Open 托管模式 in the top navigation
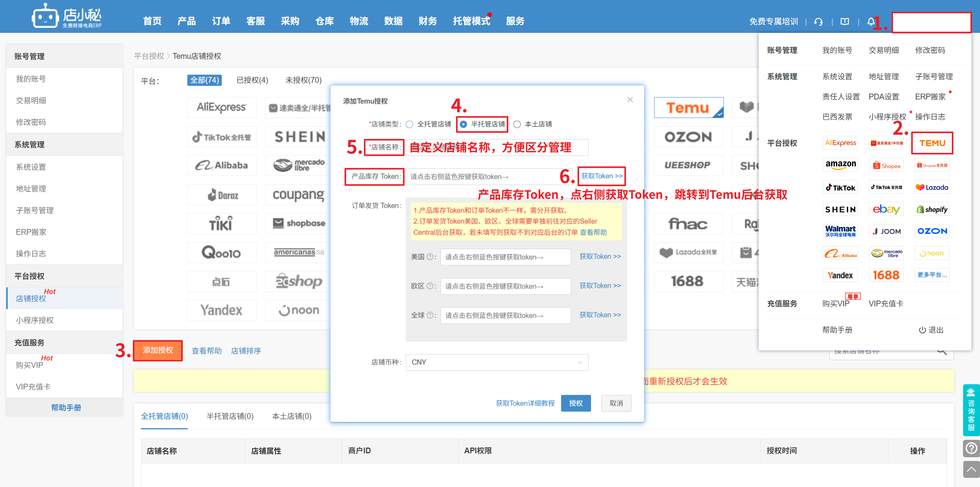This screenshot has width=980, height=487. click(x=471, y=21)
